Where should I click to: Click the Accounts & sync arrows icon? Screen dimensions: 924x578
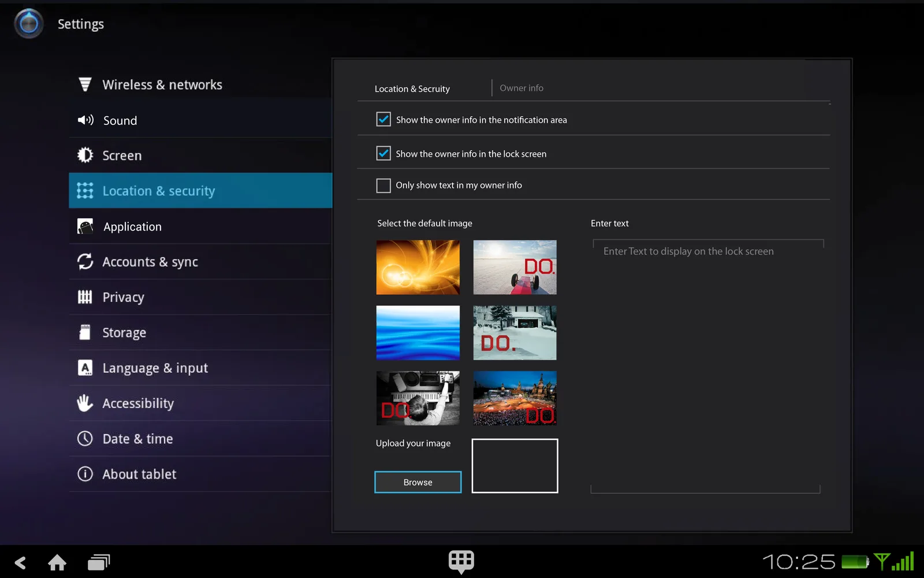point(85,261)
